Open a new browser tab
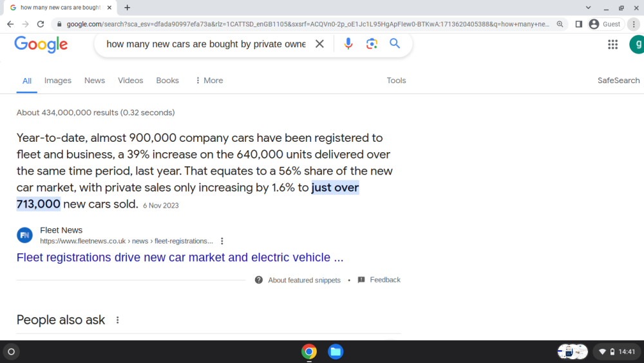This screenshot has height=363, width=644. 128,7
